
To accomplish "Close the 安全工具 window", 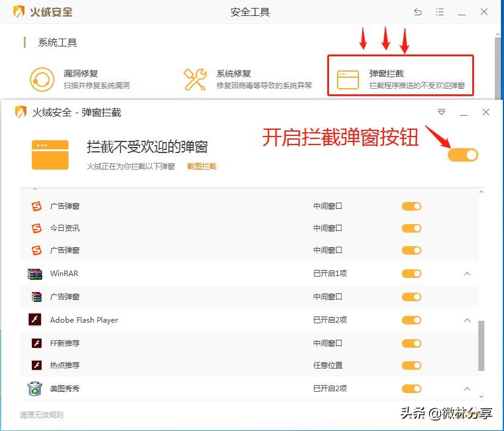I will click(484, 12).
